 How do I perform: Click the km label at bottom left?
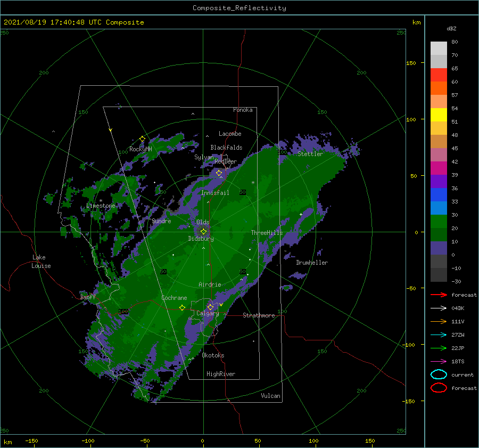pos(7,442)
